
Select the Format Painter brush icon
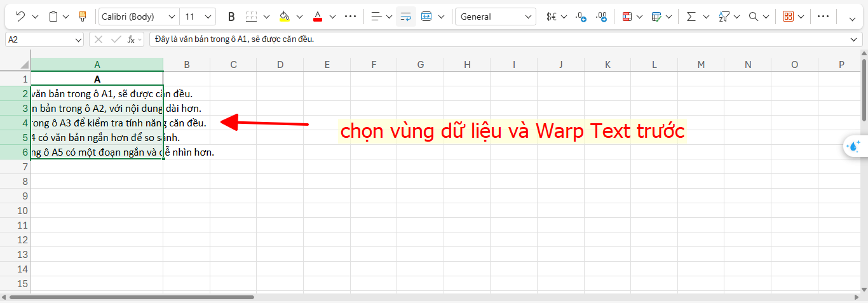coord(83,17)
